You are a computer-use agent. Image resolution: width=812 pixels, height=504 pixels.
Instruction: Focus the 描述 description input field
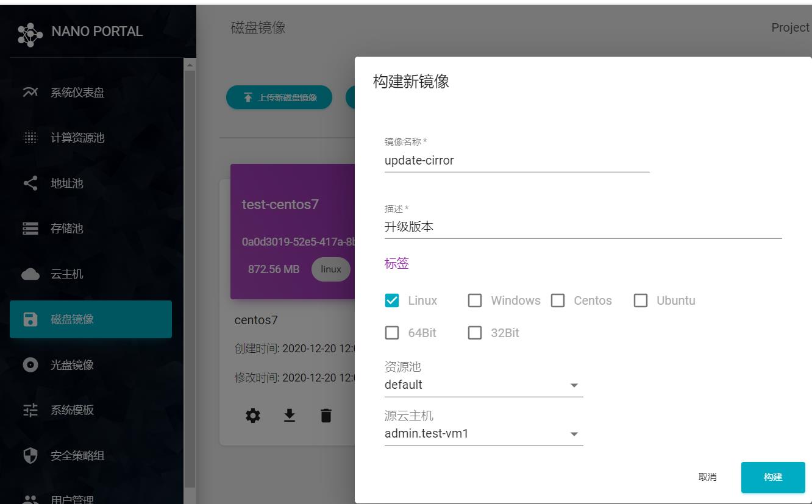(x=583, y=227)
